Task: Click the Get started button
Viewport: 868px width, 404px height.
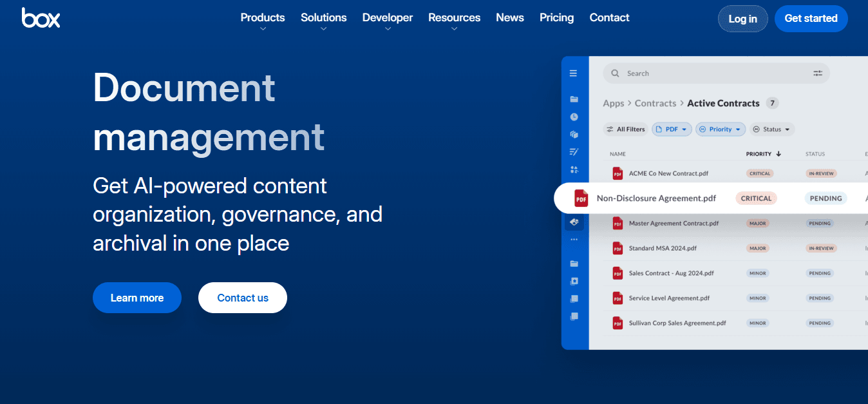Action: pyautogui.click(x=811, y=18)
